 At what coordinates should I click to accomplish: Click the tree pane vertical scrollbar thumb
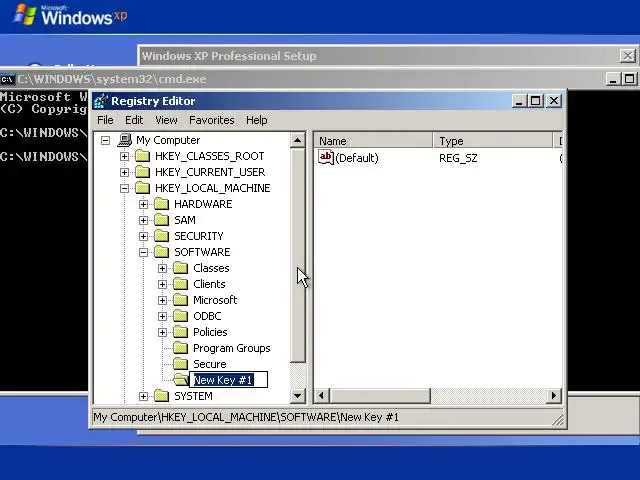[x=298, y=255]
